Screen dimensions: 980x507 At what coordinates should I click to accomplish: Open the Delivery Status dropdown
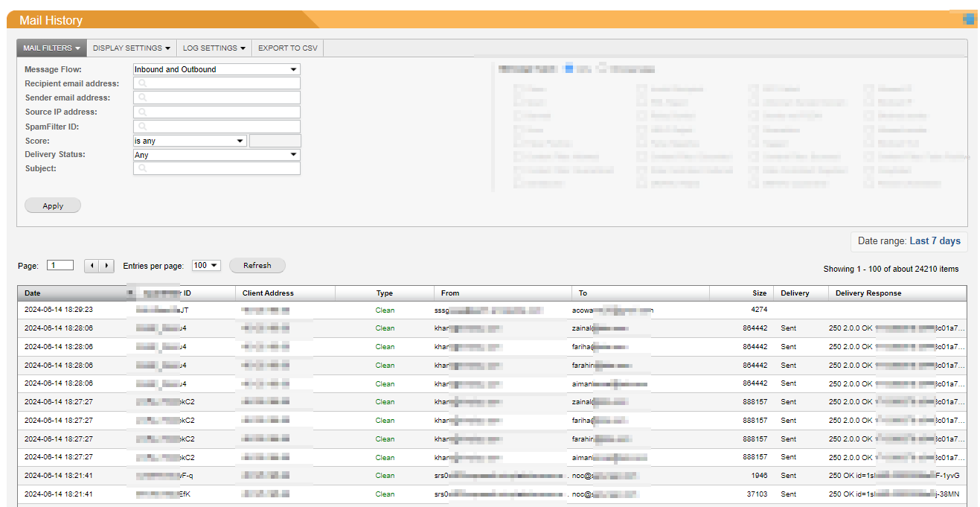click(216, 155)
